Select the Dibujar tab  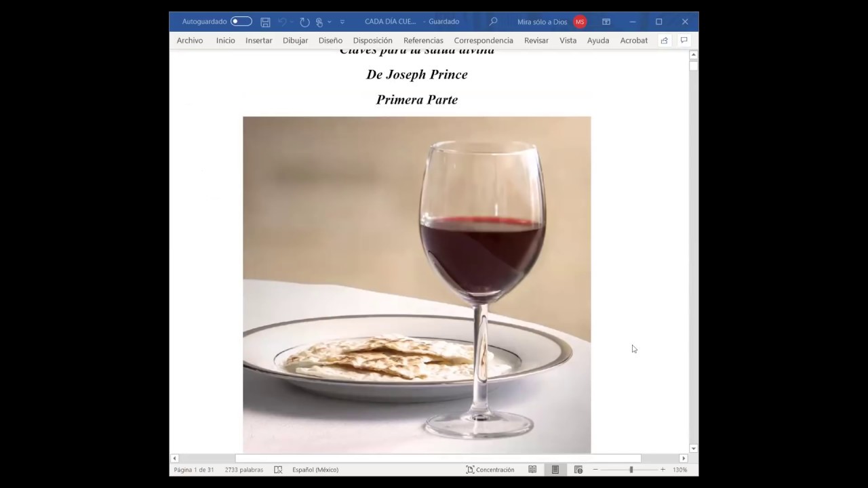[x=296, y=41]
